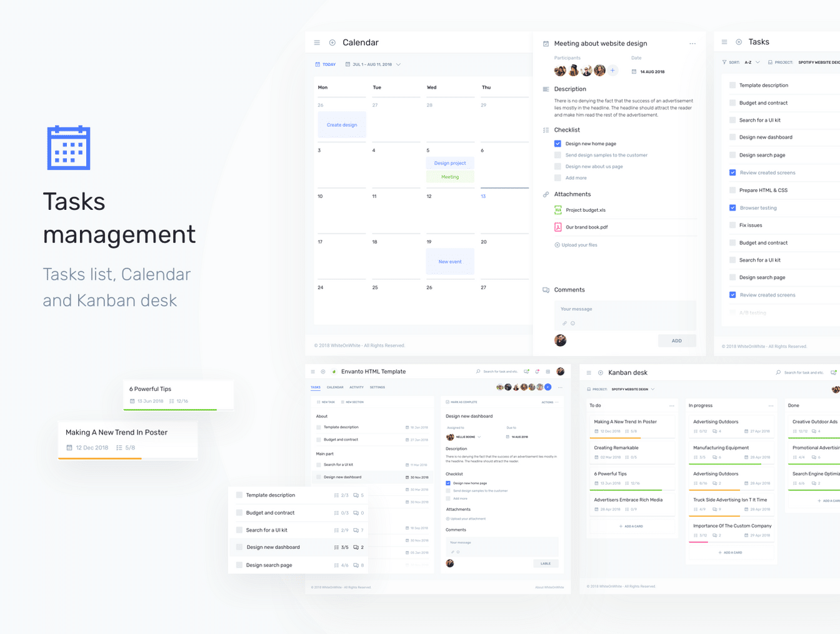
Task: Open the Actions menu in Envanto task detail
Action: (550, 402)
